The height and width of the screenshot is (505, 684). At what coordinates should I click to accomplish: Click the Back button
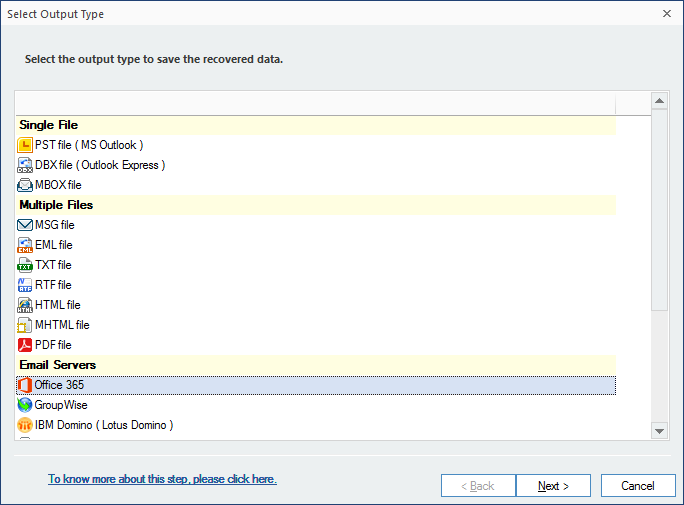tap(478, 486)
